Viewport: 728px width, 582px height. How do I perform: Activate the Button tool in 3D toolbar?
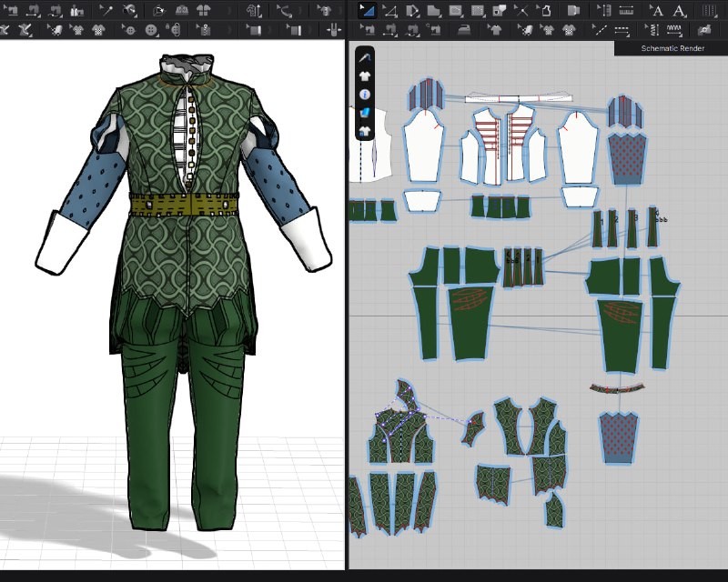(150, 31)
